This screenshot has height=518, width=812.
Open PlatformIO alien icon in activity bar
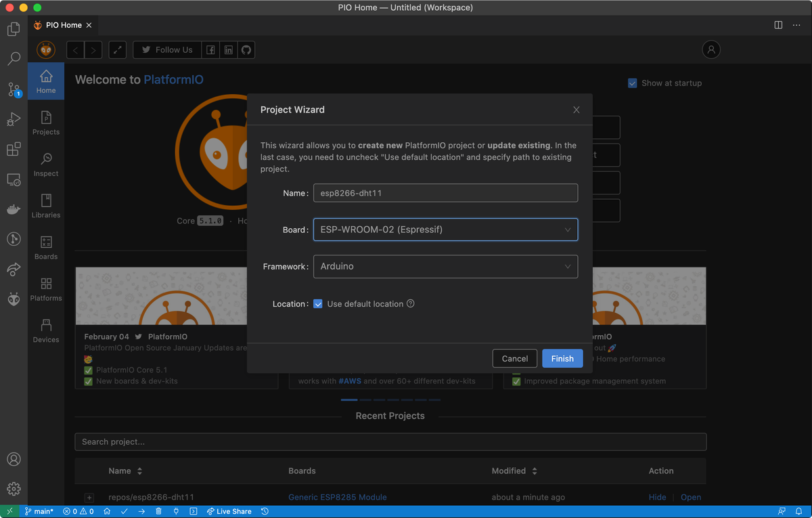click(x=14, y=299)
